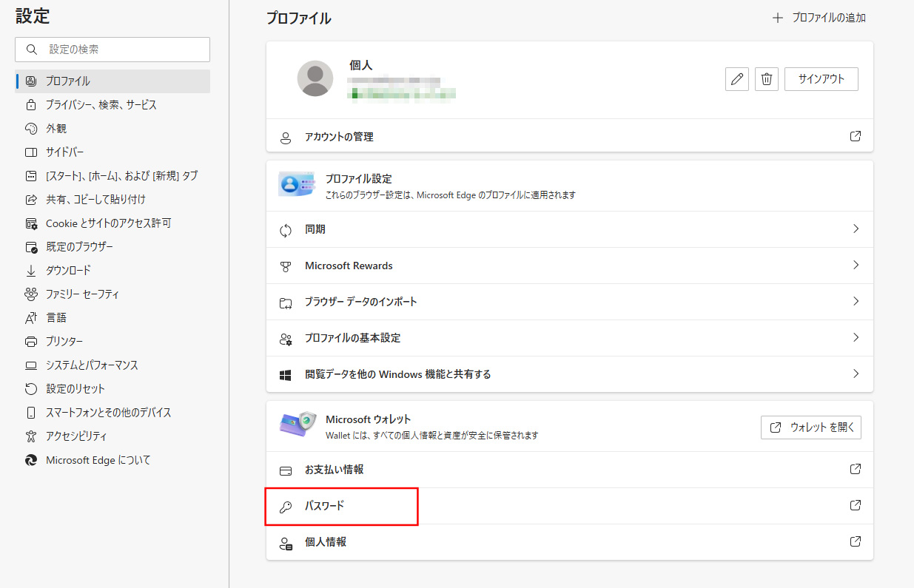Screen dimensions: 914x588
Task: Click the パスワード row label
Action: pos(324,507)
